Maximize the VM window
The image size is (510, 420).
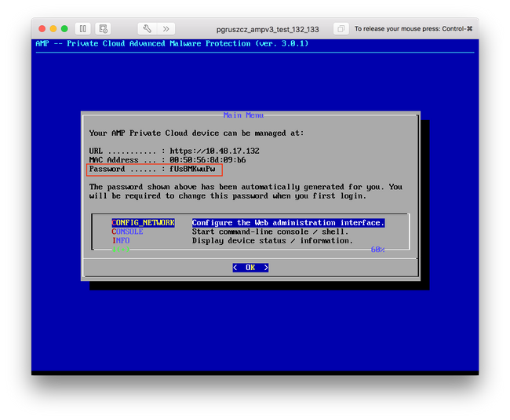point(64,28)
